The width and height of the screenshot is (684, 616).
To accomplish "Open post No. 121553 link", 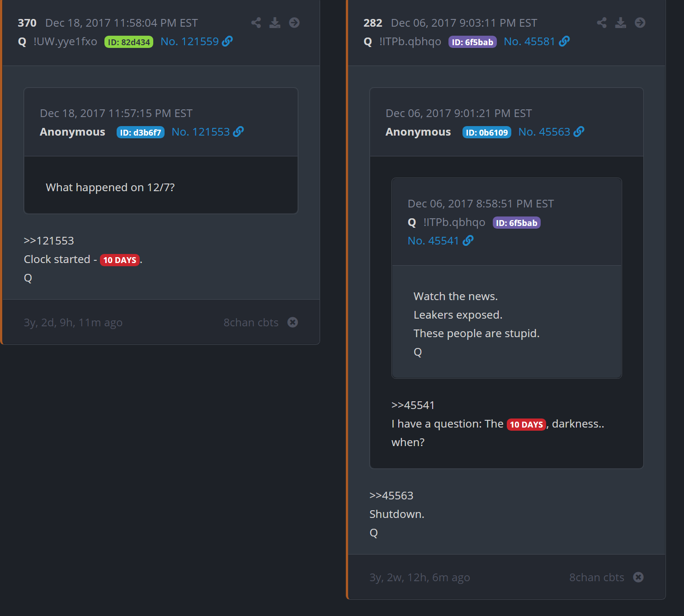I will 201,132.
